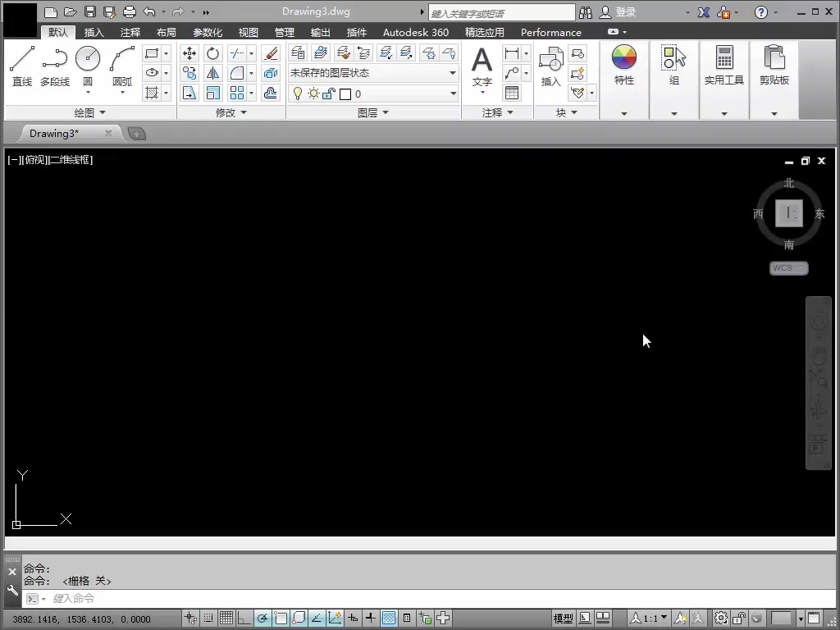Select the Rectangle draw tool
The width and height of the screenshot is (840, 630).
(152, 53)
